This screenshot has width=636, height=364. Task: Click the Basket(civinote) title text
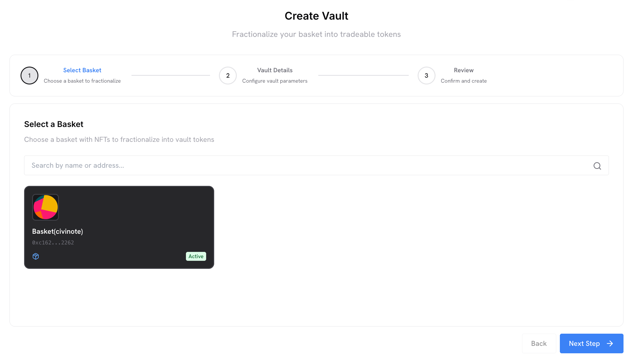57,231
